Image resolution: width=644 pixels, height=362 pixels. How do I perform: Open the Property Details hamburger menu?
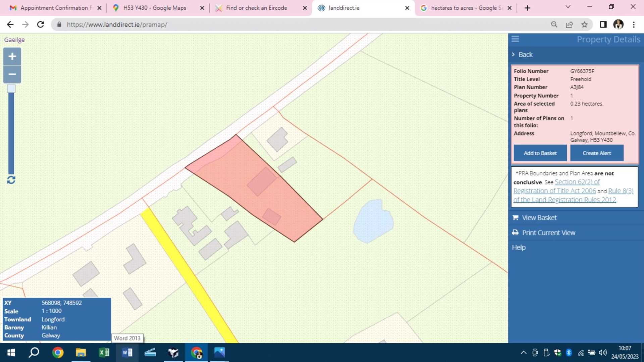pos(515,39)
